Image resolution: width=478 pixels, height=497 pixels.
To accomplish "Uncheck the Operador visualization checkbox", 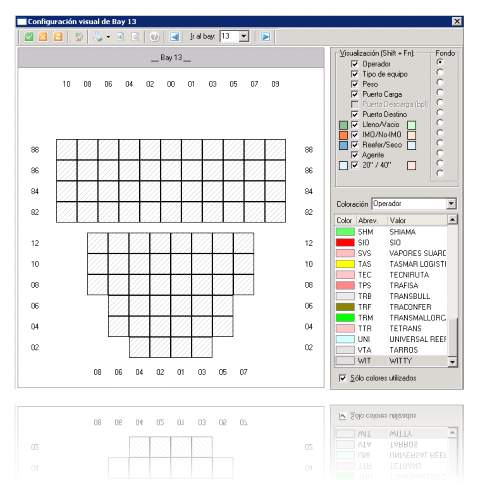I will coord(355,64).
